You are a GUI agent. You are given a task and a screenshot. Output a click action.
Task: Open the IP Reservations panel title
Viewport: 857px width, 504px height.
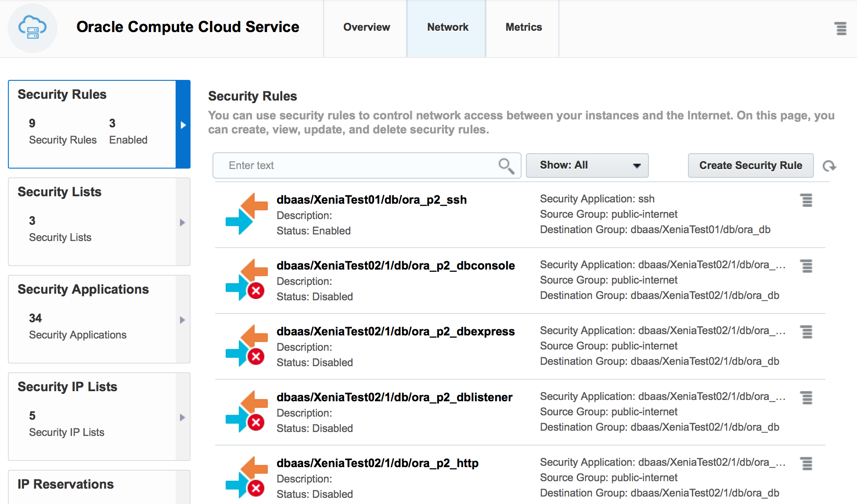[x=65, y=484]
